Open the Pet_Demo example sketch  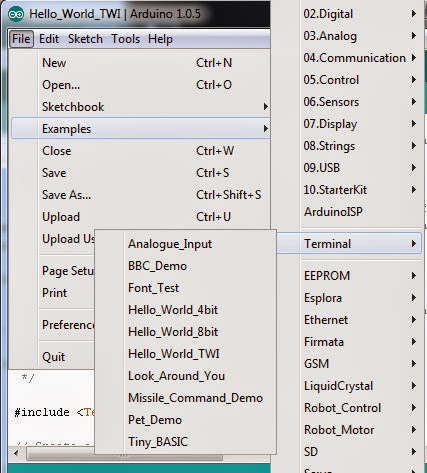point(186,420)
